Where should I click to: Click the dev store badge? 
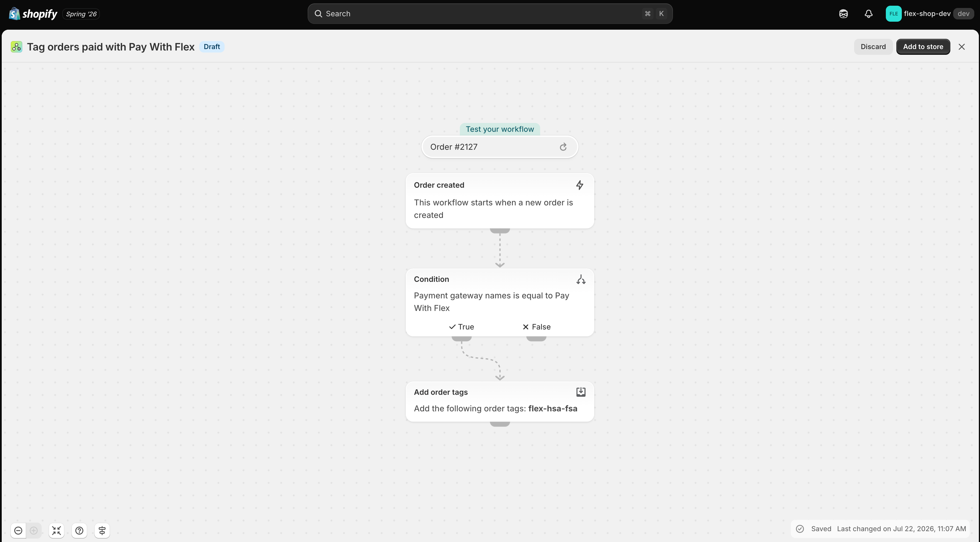tap(963, 14)
